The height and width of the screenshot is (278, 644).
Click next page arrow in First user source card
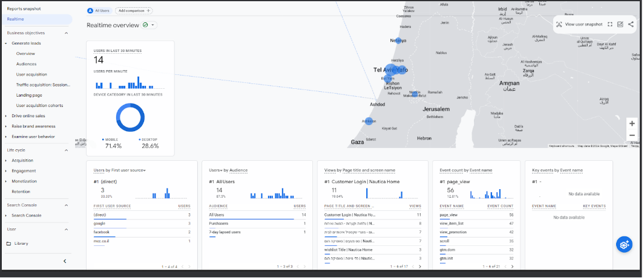coord(189,267)
